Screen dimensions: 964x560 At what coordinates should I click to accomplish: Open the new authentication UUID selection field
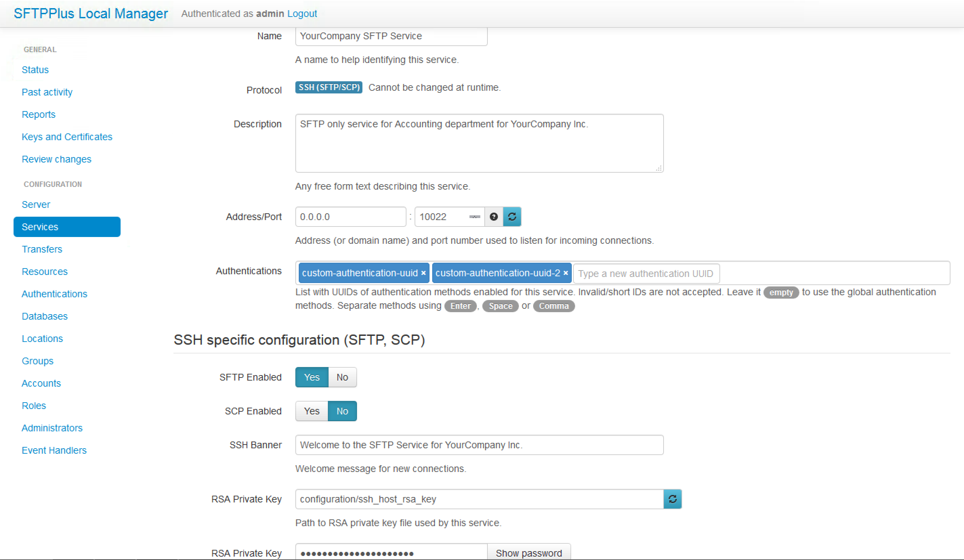646,273
